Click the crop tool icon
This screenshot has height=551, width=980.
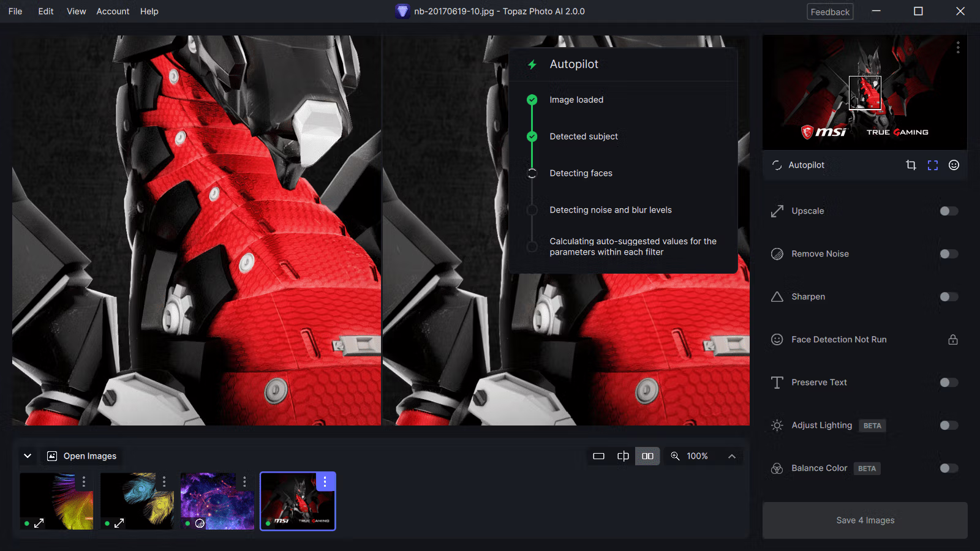point(911,165)
